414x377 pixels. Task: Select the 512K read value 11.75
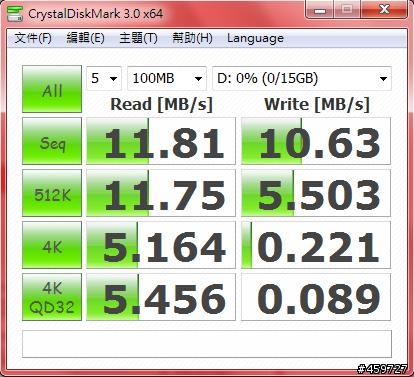point(161,193)
